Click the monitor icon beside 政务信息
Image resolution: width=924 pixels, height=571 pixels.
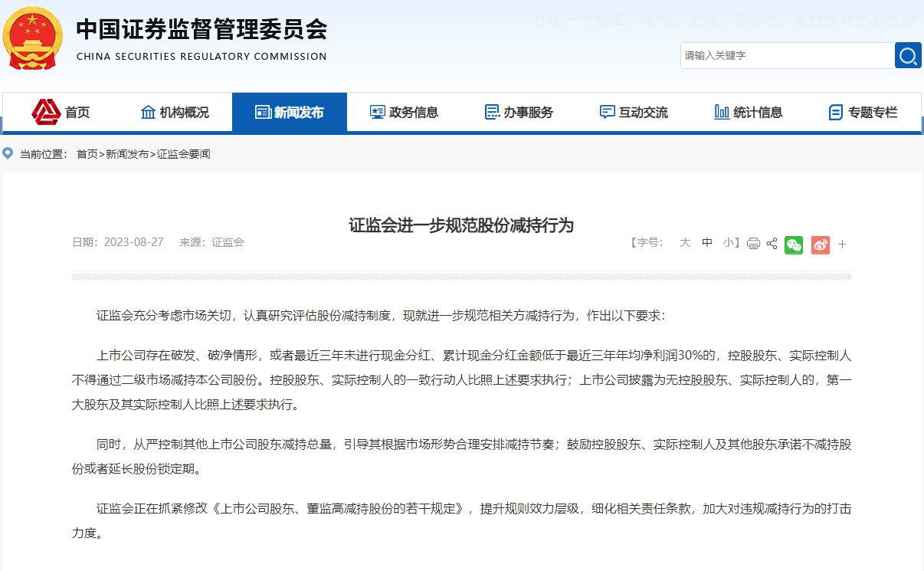click(x=378, y=113)
